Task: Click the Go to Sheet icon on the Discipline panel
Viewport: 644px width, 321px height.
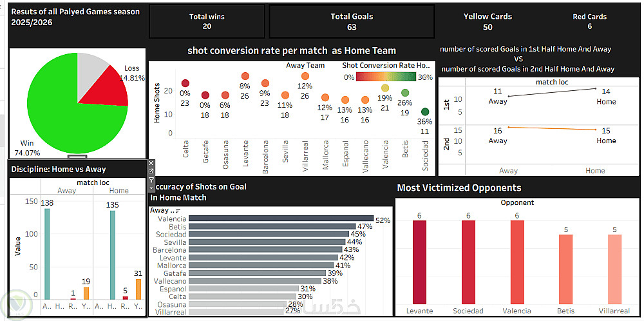Action: 151,171
